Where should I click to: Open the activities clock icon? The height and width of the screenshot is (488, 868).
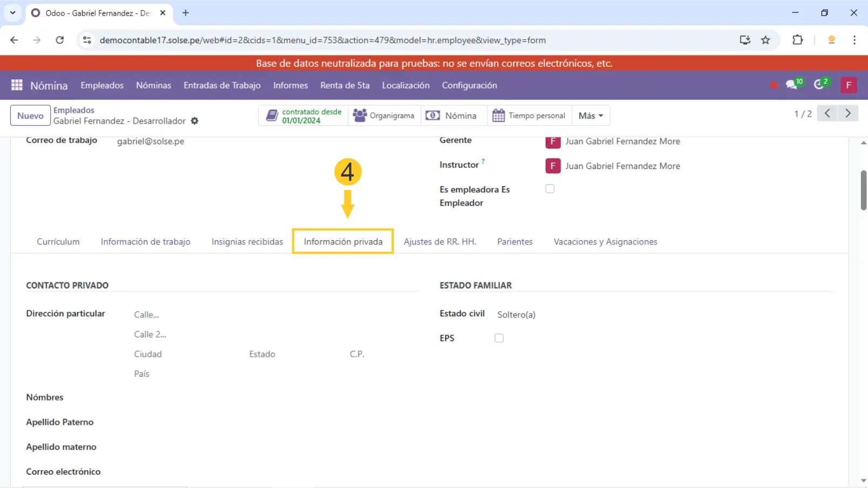click(820, 85)
